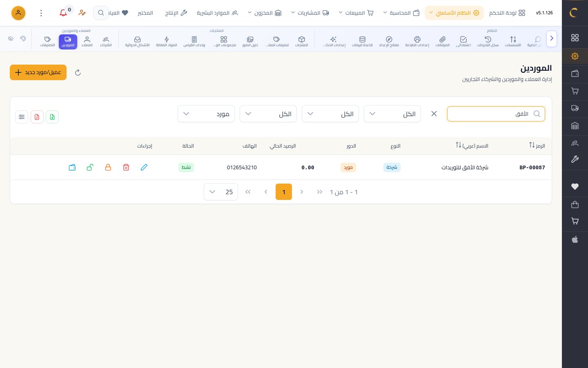Viewport: 588px width, 368px height.
Task: Sort table by الرمز column
Action: click(x=537, y=146)
